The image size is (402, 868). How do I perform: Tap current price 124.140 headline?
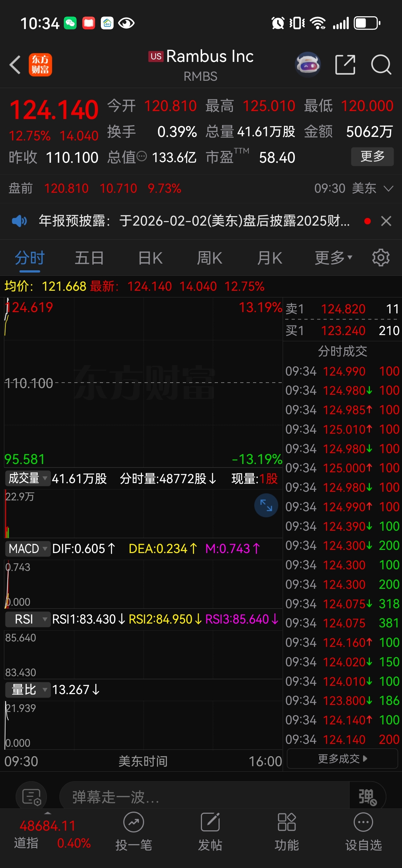[54, 110]
